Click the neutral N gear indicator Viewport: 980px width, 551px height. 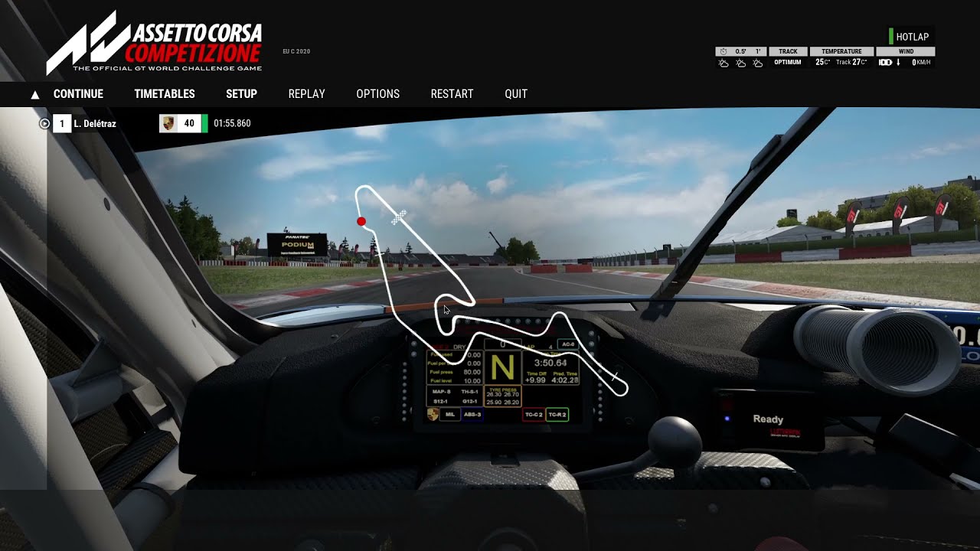tap(503, 367)
